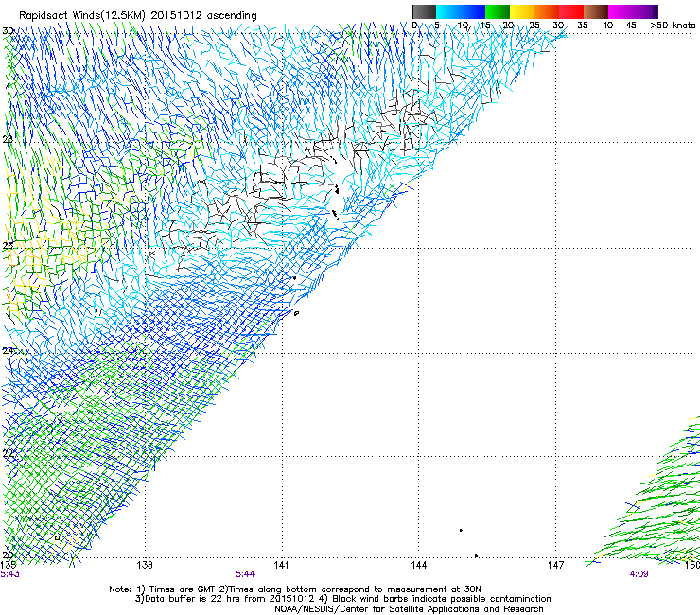
Task: Click the latitude label '22'
Action: pyautogui.click(x=8, y=454)
